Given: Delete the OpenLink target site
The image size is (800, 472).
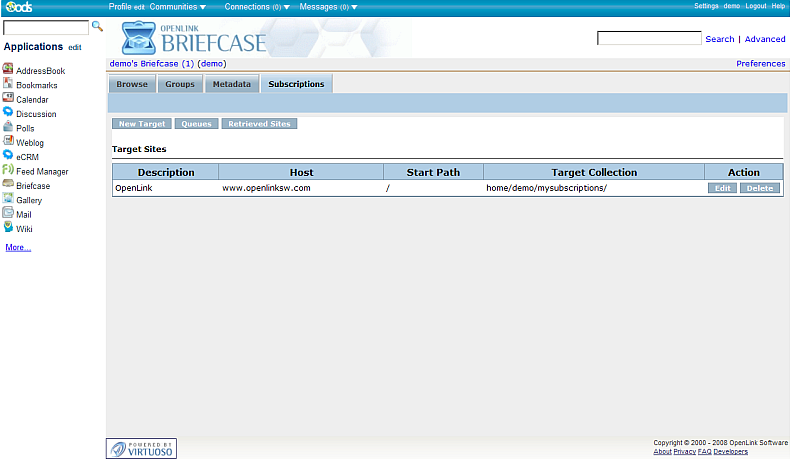Looking at the screenshot, I should click(x=759, y=188).
